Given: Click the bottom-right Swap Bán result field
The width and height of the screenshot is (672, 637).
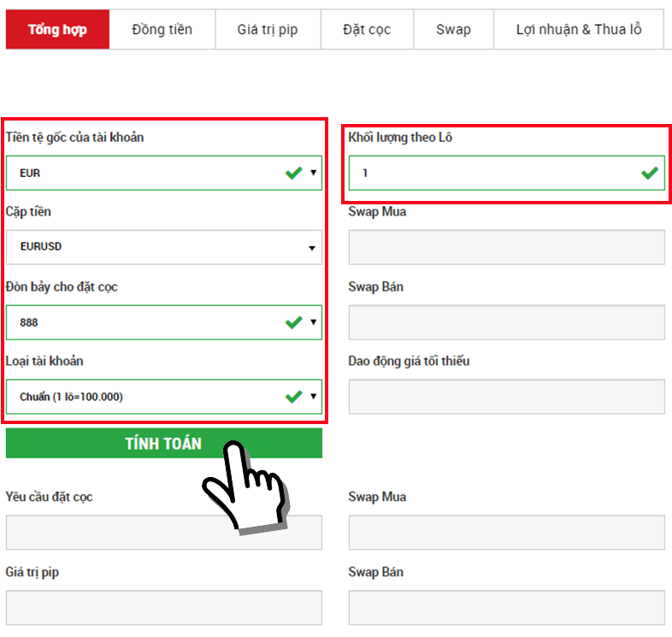Looking at the screenshot, I should tap(506, 607).
